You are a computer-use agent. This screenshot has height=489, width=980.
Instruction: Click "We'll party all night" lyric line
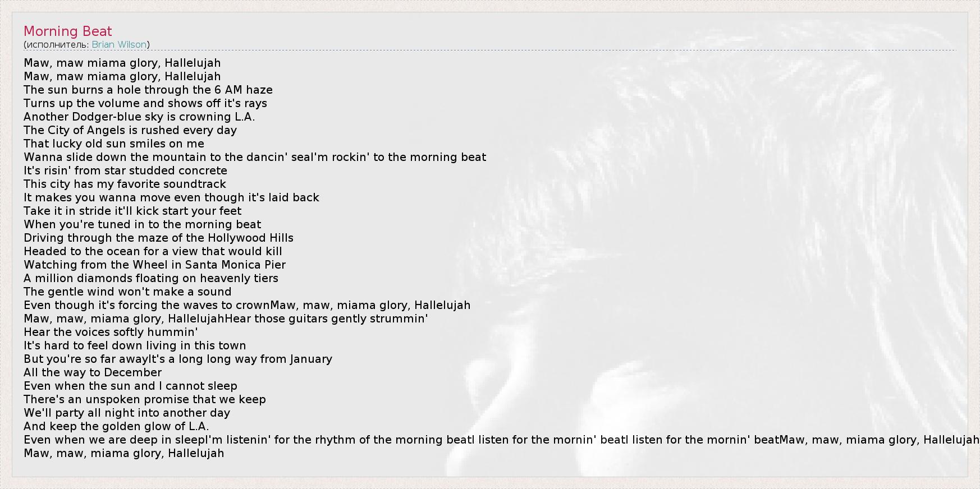127,413
